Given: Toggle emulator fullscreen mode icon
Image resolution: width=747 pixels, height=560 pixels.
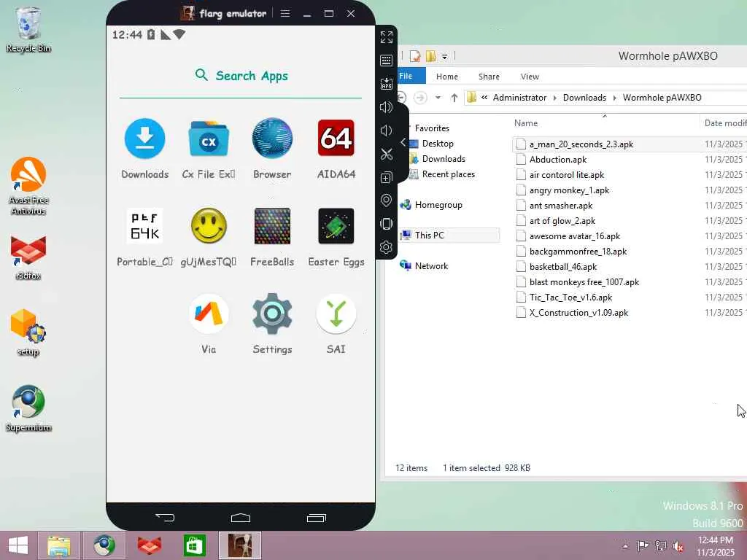Looking at the screenshot, I should (387, 37).
